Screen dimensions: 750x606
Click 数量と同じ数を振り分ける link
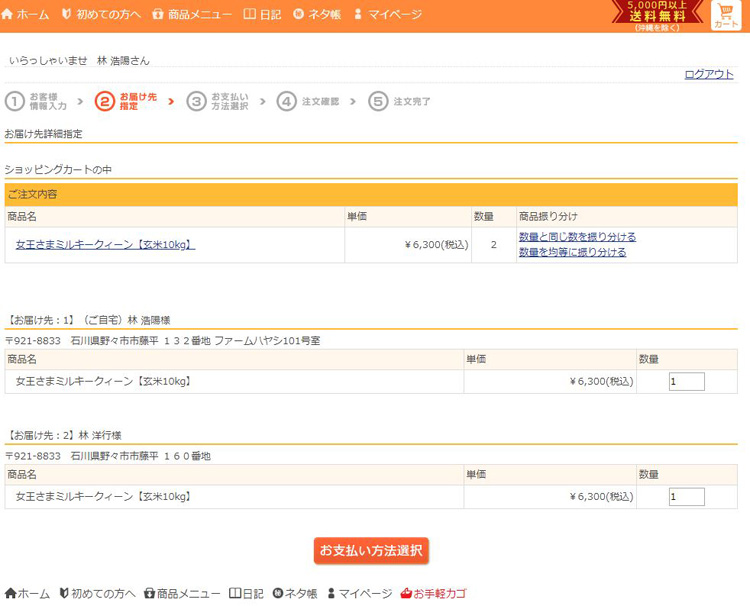pos(577,237)
